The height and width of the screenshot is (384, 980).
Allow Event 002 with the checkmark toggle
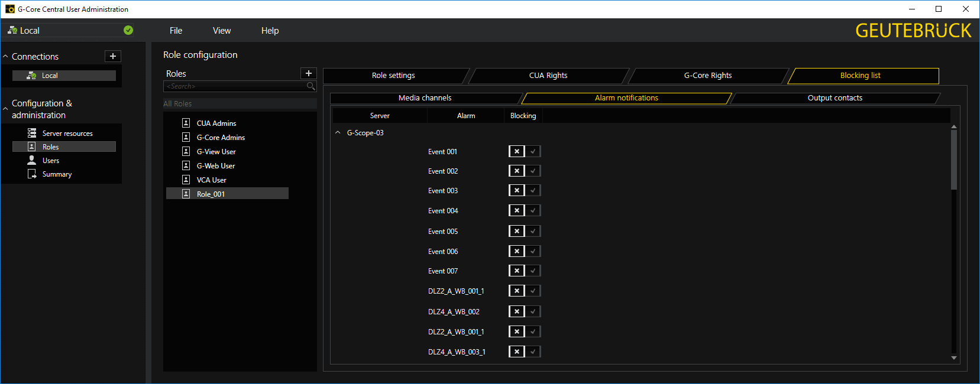tap(533, 171)
